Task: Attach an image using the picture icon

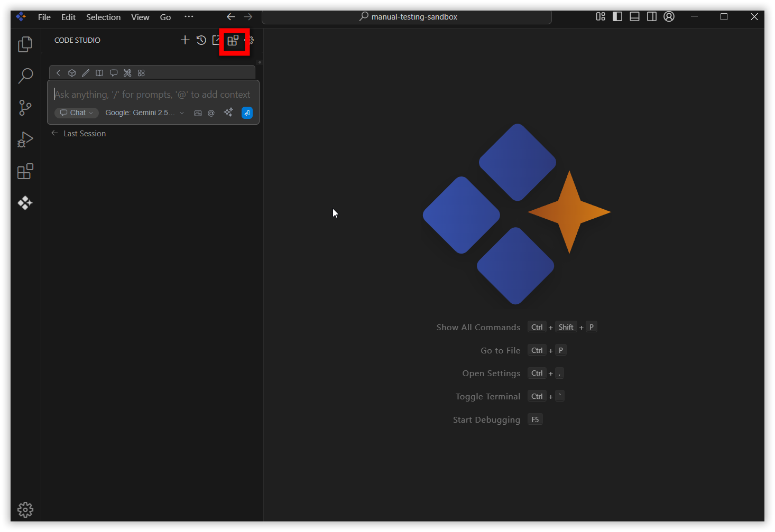Action: tap(198, 113)
